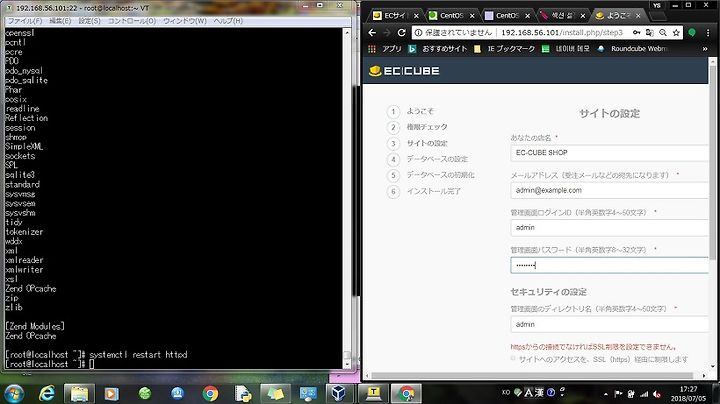This screenshot has width=720, height=404.
Task: Open the 設定(S) menu in the terminal
Action: [x=89, y=21]
